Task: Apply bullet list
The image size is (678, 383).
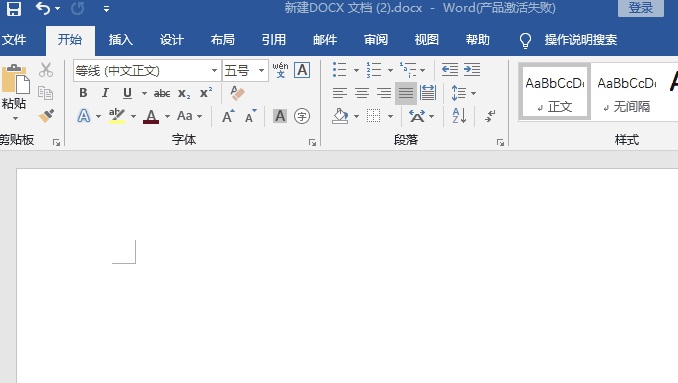Action: point(339,70)
